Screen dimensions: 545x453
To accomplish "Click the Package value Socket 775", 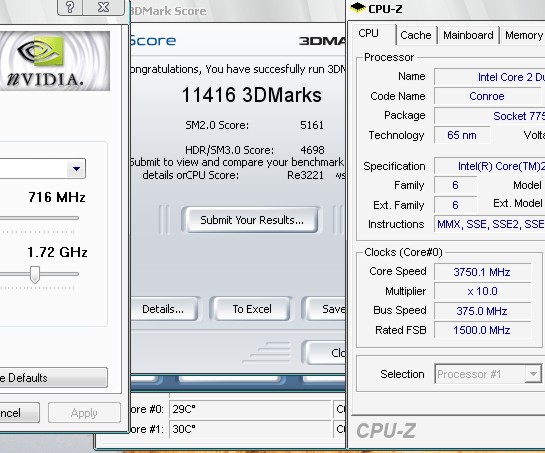I will pos(490,116).
